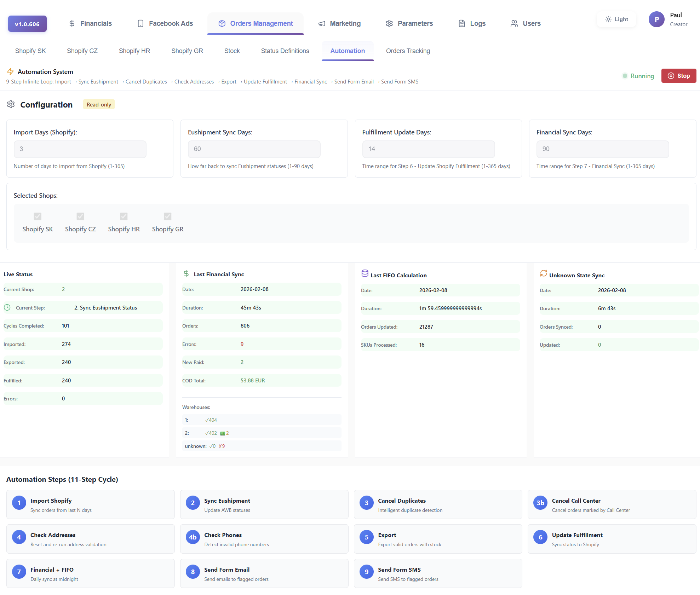Toggle the Shopify SK shop checkbox

coord(38,216)
